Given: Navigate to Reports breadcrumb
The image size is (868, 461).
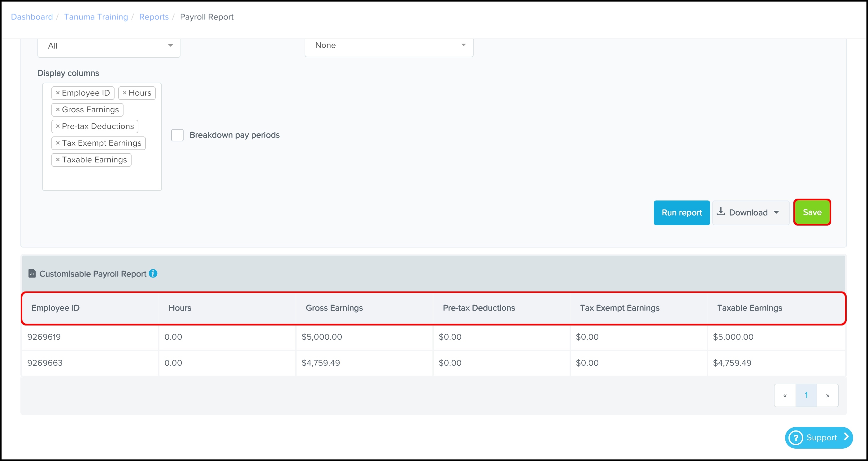Looking at the screenshot, I should tap(154, 17).
